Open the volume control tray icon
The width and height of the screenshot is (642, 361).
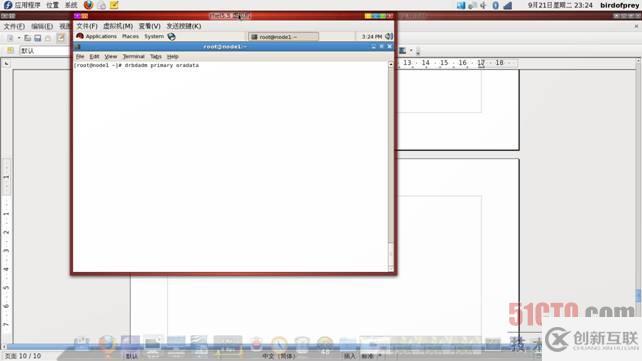[484, 5]
